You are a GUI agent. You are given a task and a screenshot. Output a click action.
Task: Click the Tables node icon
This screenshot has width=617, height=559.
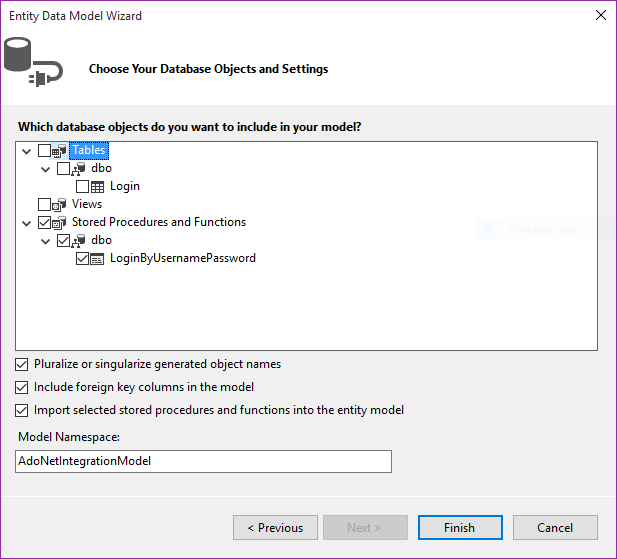pyautogui.click(x=59, y=151)
